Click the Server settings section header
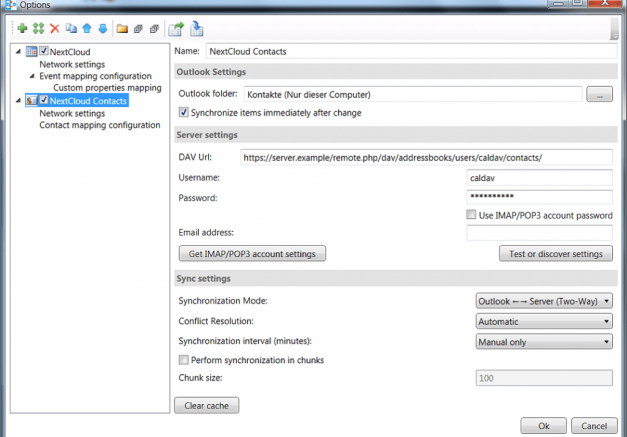 pos(396,135)
